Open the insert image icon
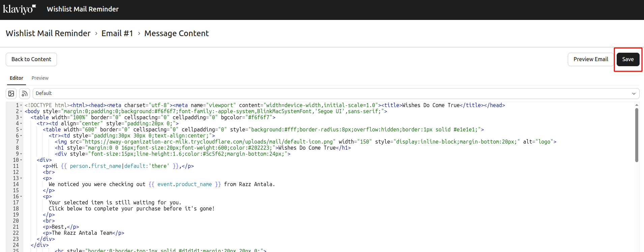 coord(11,94)
